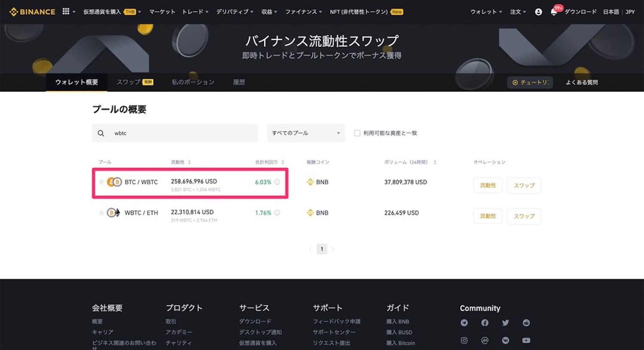Favorite the BTC / WBTC pool star
The height and width of the screenshot is (350, 644).
(x=101, y=182)
